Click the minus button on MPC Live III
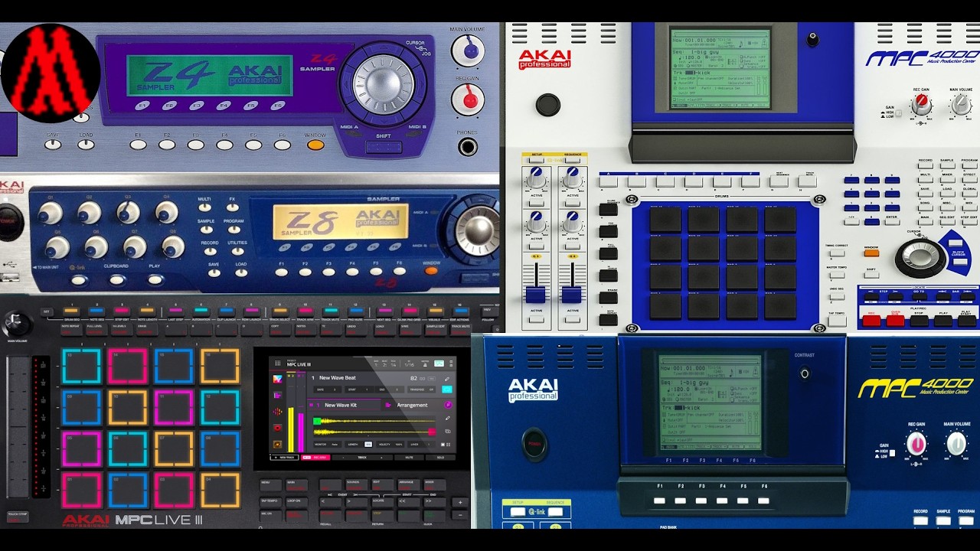This screenshot has width=980, height=551. [x=460, y=515]
